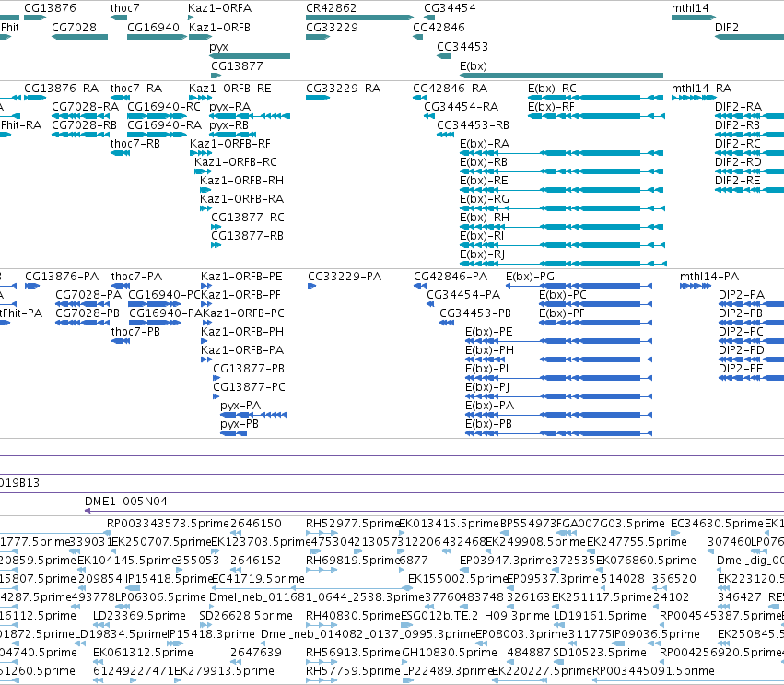Image resolution: width=784 pixels, height=685 pixels.
Task: Select the Kaz1-ORFB-RC transcript label
Action: pyautogui.click(x=236, y=162)
